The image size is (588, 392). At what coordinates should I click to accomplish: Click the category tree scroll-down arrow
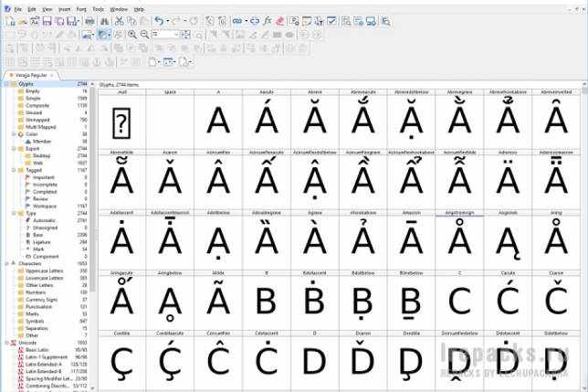point(92,388)
